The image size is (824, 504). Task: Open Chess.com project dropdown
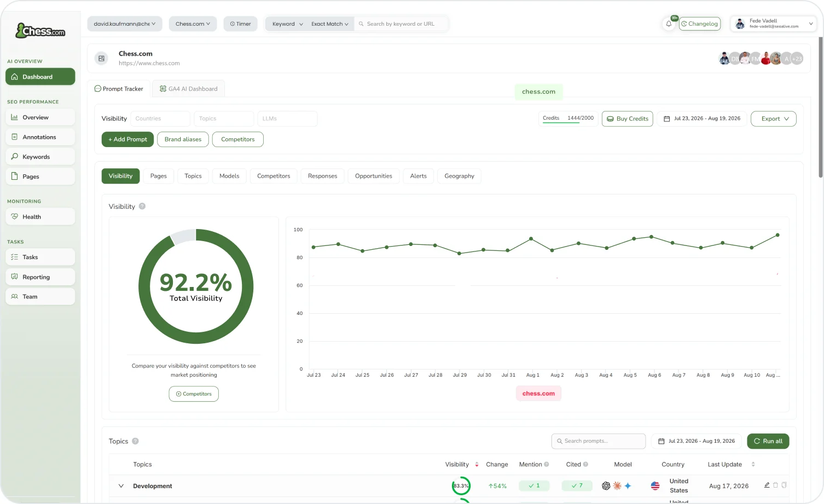click(193, 24)
